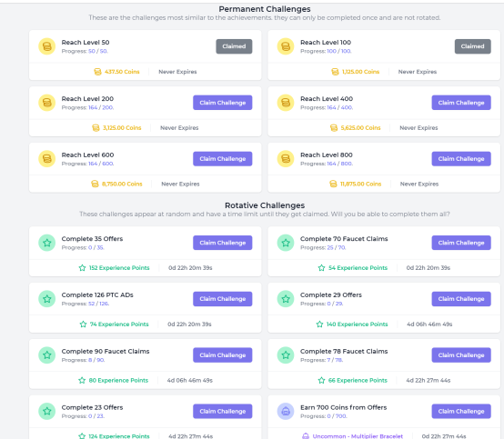Click the Claimed button for Reach Level 100
This screenshot has width=504, height=439.
[x=472, y=46]
